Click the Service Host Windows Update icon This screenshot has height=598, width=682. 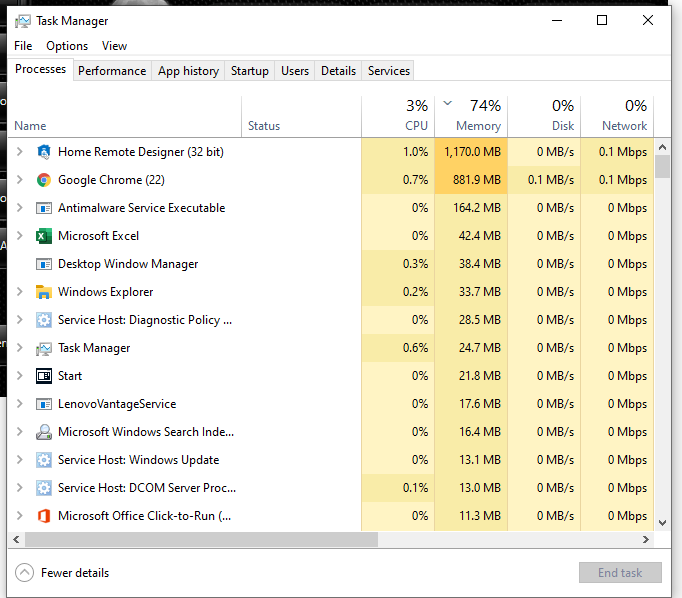tap(43, 460)
